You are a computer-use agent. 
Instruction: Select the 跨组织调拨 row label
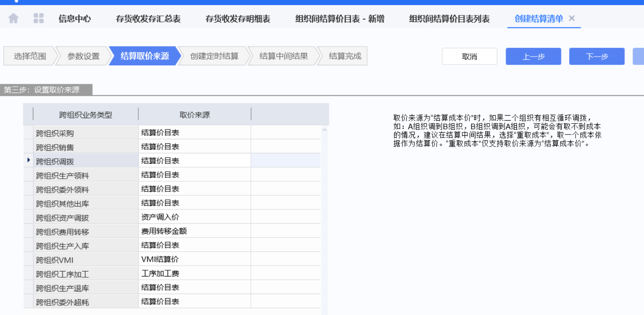pos(86,161)
